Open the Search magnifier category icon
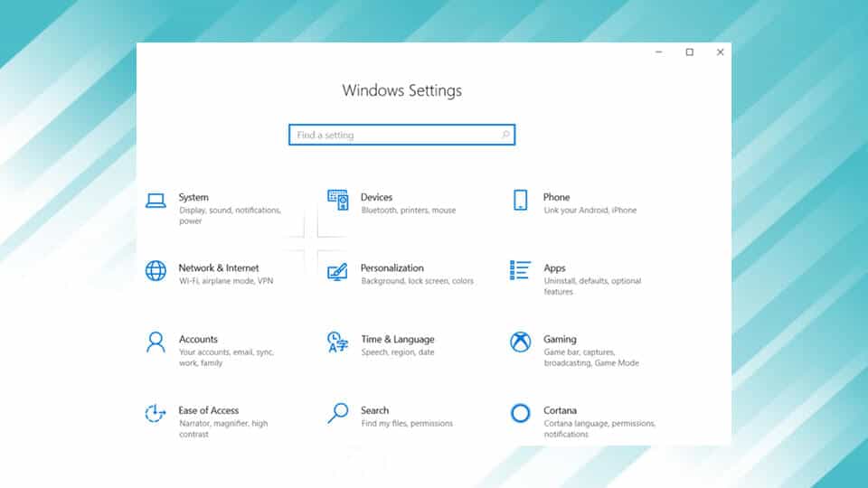Image resolution: width=868 pixels, height=488 pixels. 337,413
